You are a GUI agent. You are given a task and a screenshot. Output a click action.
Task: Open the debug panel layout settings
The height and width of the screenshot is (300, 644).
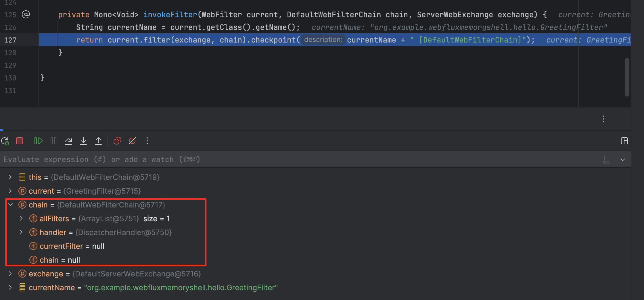pyautogui.click(x=624, y=141)
